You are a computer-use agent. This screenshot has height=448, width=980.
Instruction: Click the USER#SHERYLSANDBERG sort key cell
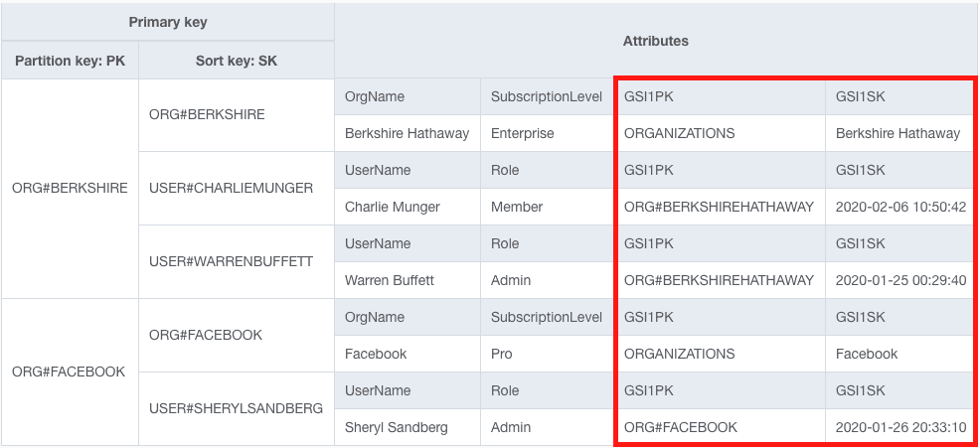tap(236, 408)
